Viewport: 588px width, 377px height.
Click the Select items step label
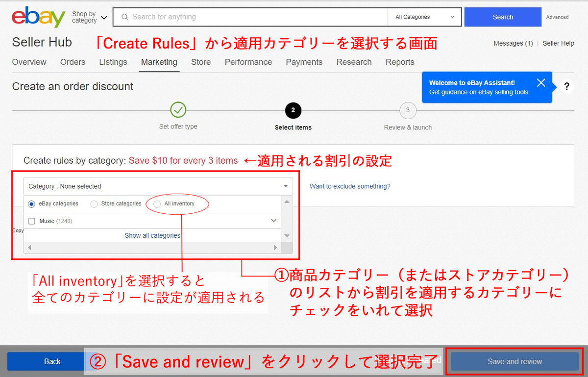[293, 127]
